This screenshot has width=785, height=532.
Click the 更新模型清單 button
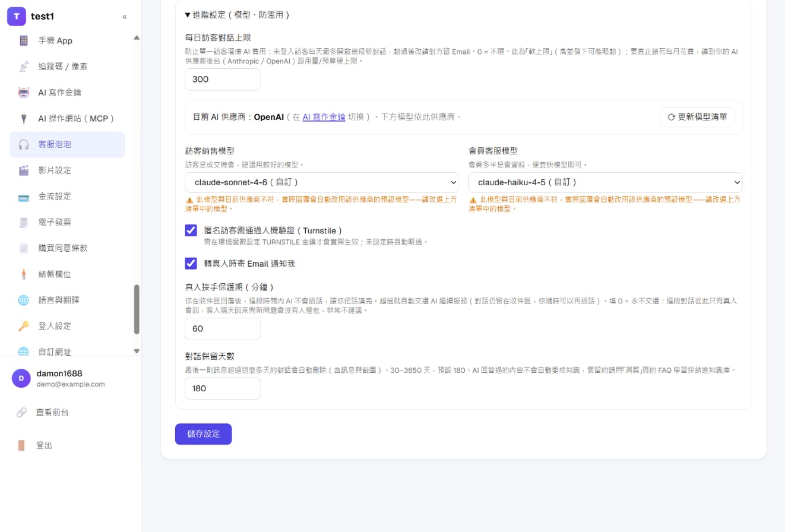[x=697, y=117]
